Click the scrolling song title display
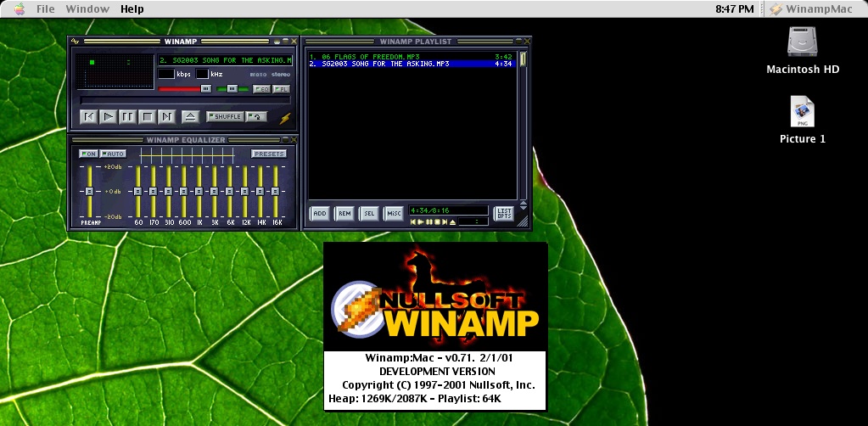Image resolution: width=868 pixels, height=426 pixels. (x=225, y=60)
